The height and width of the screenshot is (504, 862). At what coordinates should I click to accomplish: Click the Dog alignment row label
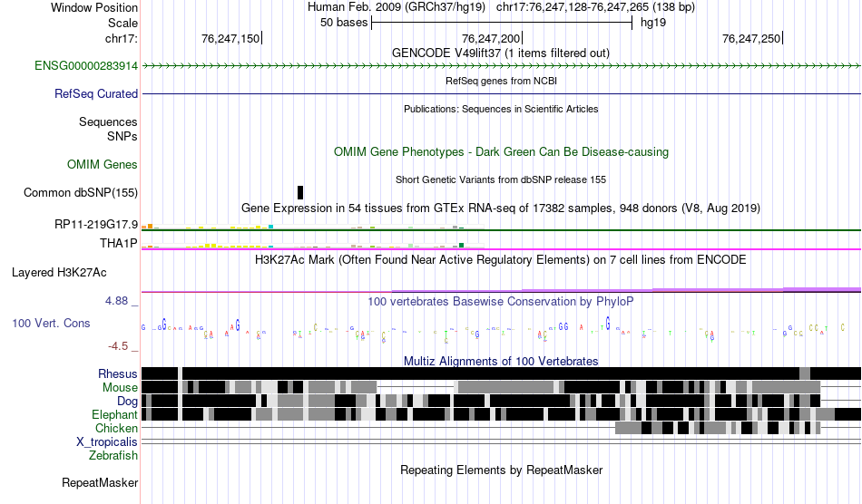pyautogui.click(x=127, y=402)
